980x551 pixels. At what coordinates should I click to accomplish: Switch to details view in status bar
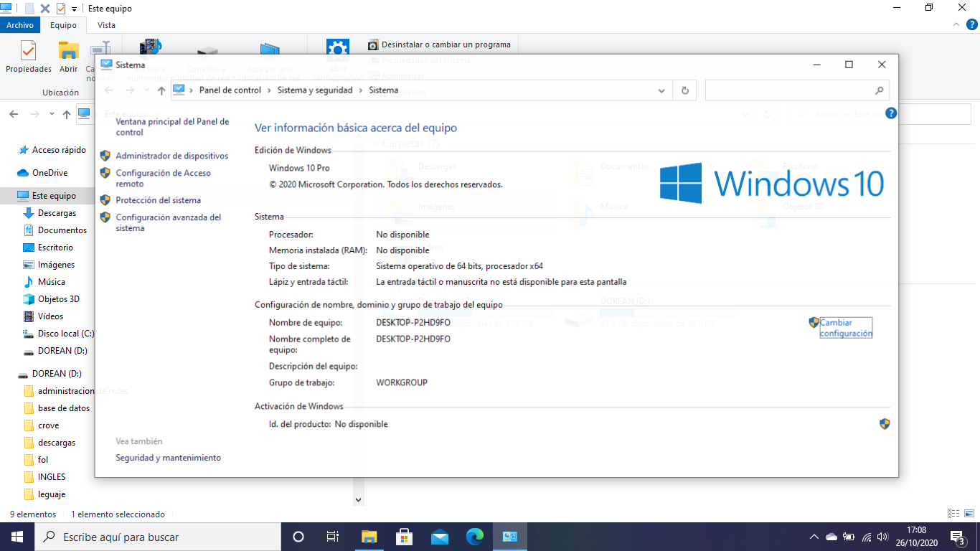[953, 514]
